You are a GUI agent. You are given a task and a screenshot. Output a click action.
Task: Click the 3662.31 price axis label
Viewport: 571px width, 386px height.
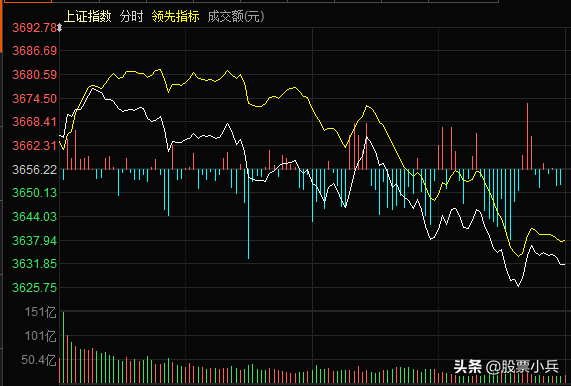(x=35, y=146)
